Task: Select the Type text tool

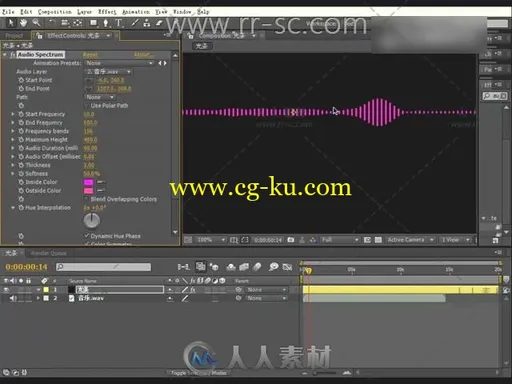Action: (x=119, y=23)
